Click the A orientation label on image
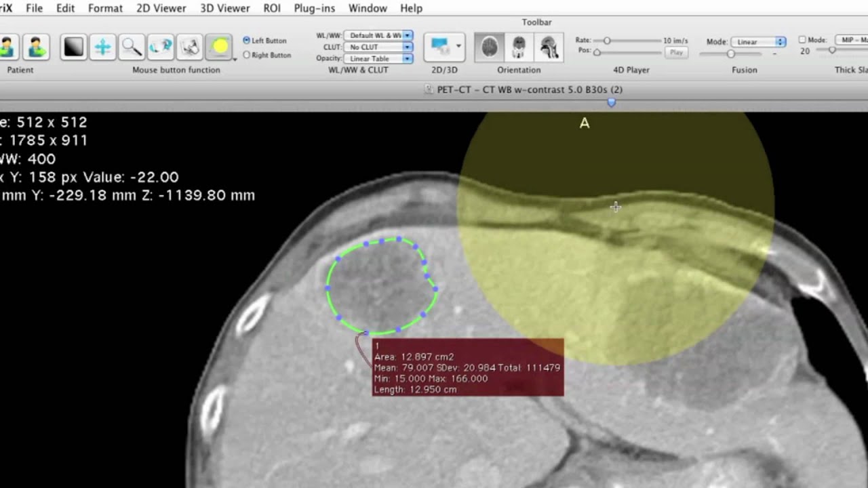This screenshot has height=488, width=868. pos(585,123)
